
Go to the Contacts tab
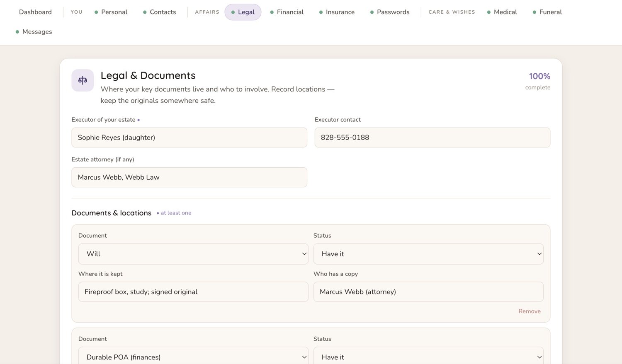coord(159,12)
